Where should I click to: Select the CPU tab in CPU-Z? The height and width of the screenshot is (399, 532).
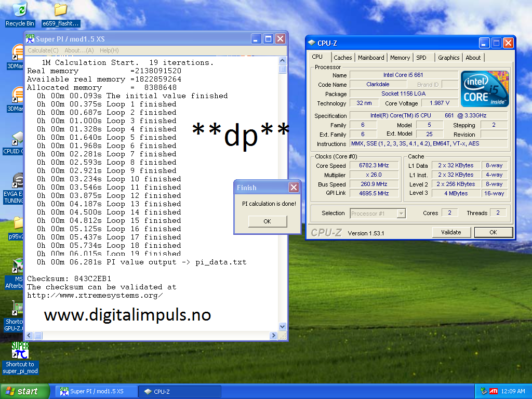(x=317, y=57)
